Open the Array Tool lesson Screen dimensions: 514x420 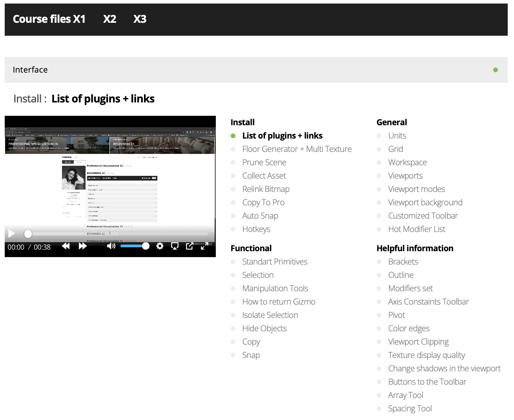click(405, 395)
